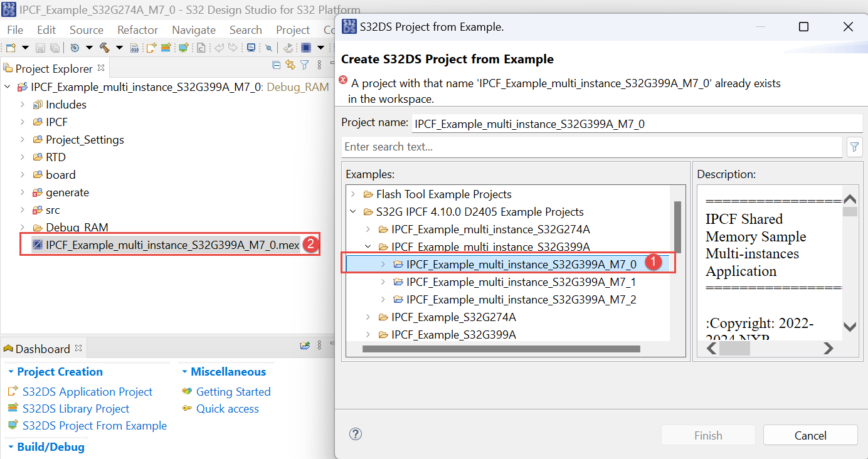Click the Quick access key icon
Screen dimensions: 868x459
[187, 408]
